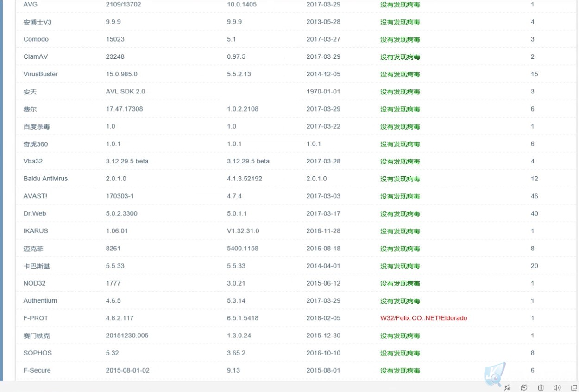579x392 pixels.
Task: Click the Comodo engine name
Action: pos(36,39)
